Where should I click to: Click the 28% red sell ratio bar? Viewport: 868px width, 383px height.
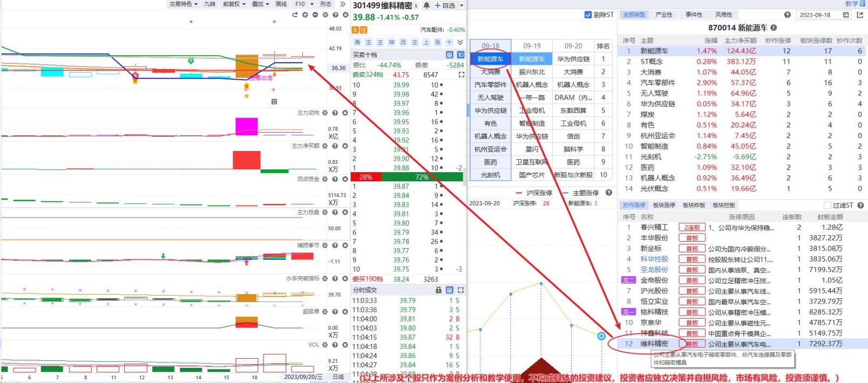[366, 177]
